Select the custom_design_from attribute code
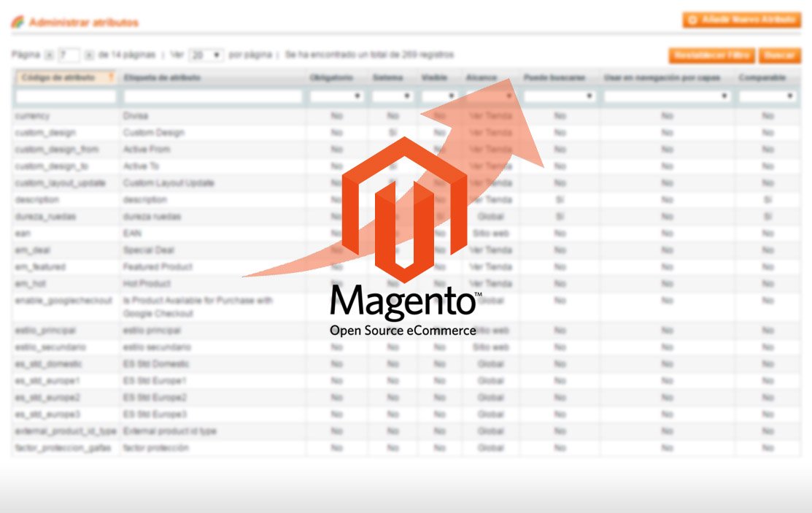The height and width of the screenshot is (513, 812). click(x=57, y=150)
